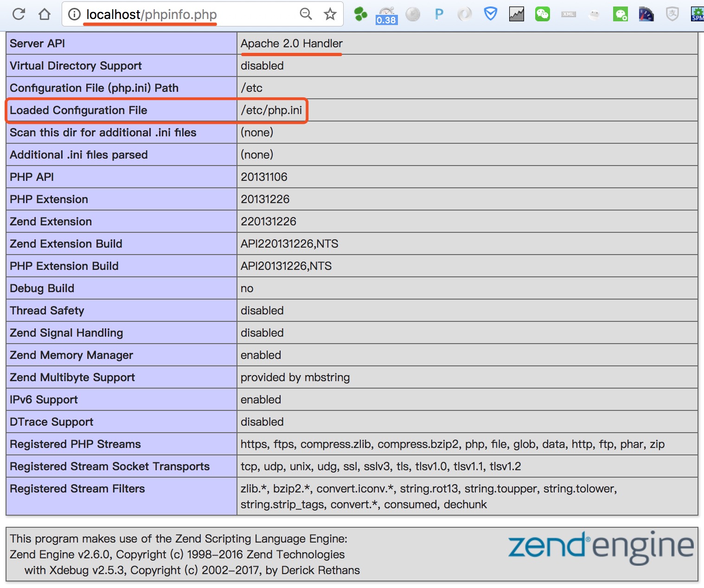
Task: Click 'Additional .ini files parsed' label
Action: click(79, 155)
